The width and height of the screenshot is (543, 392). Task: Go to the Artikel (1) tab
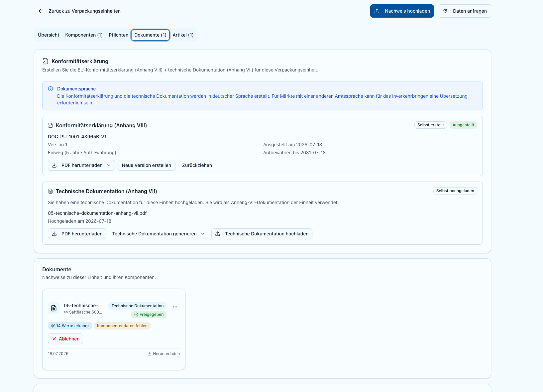(183, 35)
